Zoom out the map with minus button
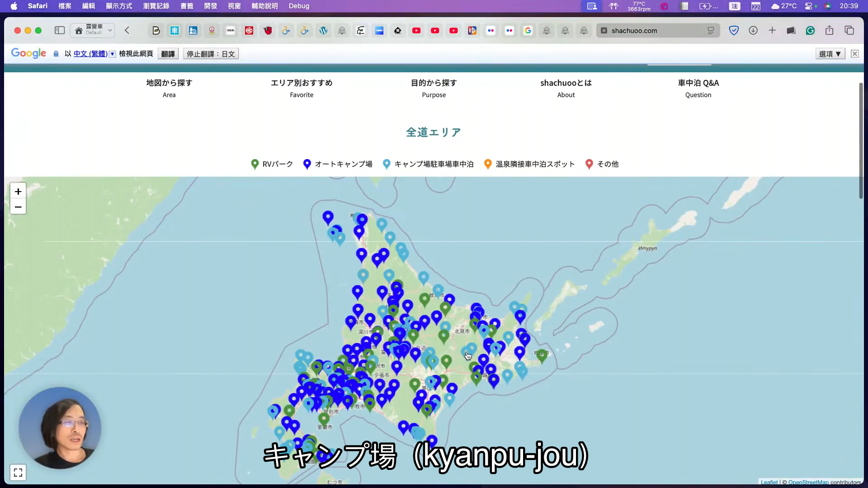 [18, 207]
